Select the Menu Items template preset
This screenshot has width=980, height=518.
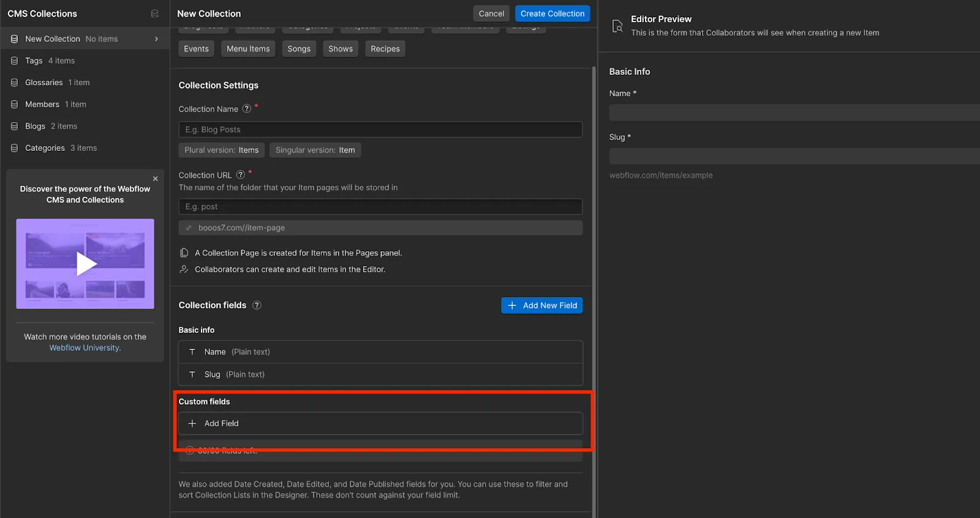pyautogui.click(x=248, y=48)
